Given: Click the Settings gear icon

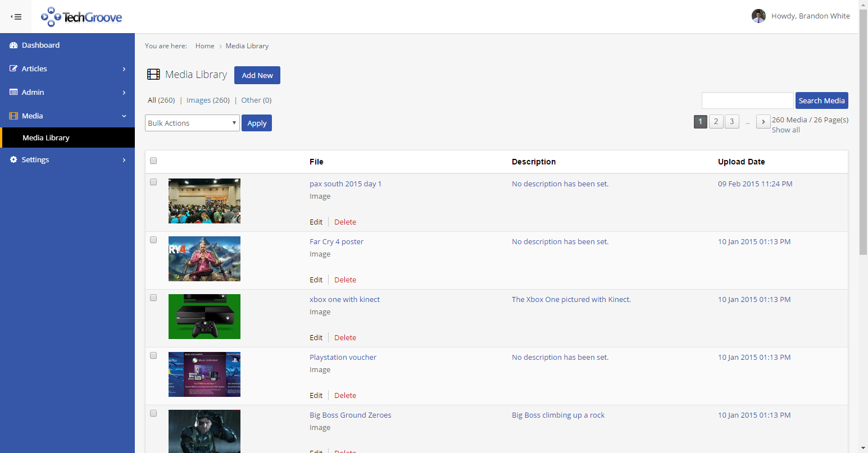Looking at the screenshot, I should click(x=13, y=160).
